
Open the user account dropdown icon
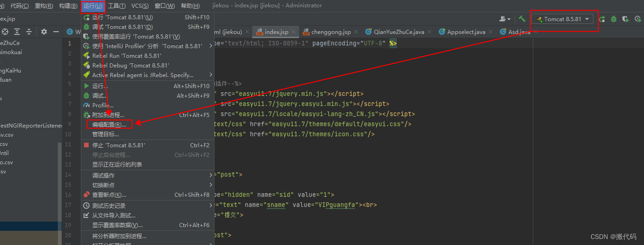[x=505, y=19]
